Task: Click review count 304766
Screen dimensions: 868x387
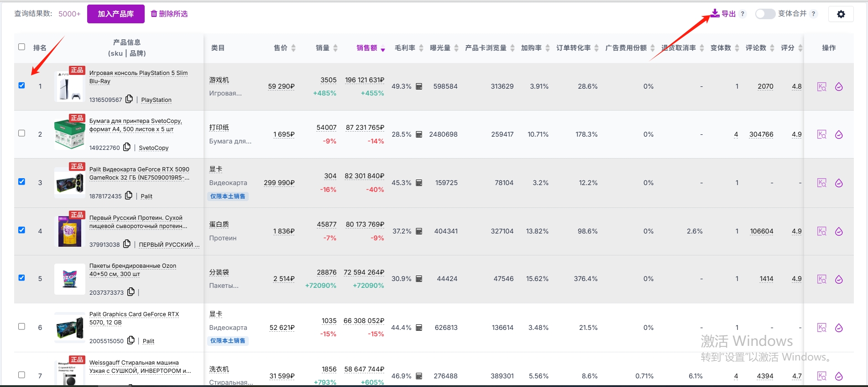Action: click(761, 134)
